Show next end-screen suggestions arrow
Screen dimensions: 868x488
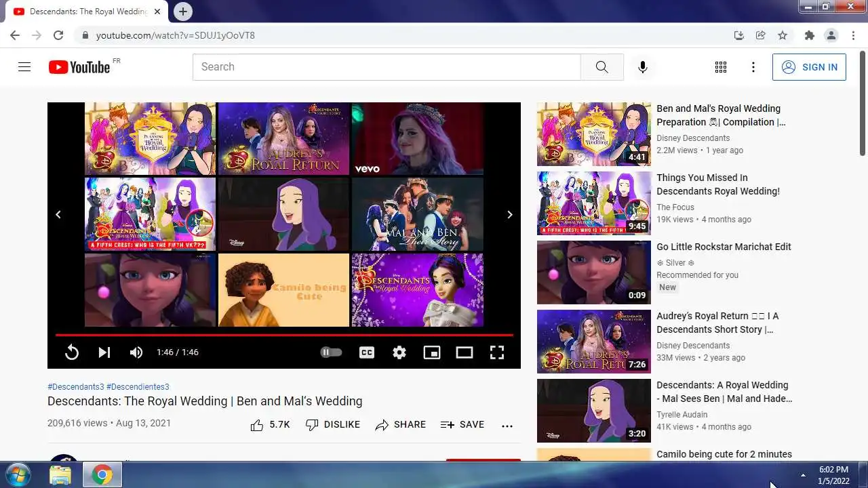510,214
